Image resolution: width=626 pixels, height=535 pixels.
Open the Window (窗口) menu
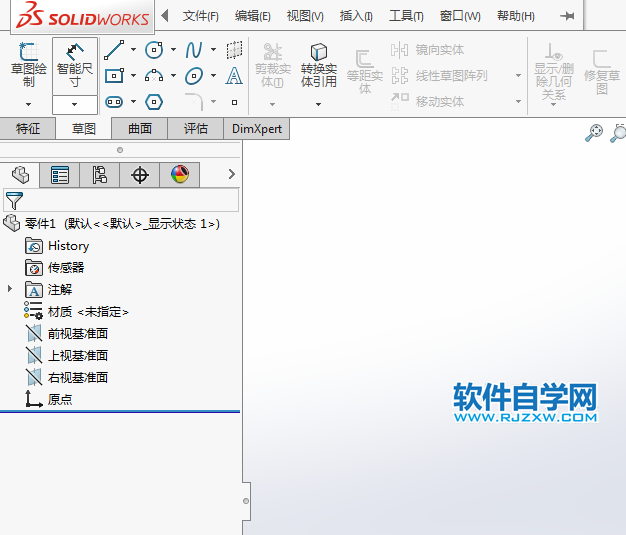(460, 16)
